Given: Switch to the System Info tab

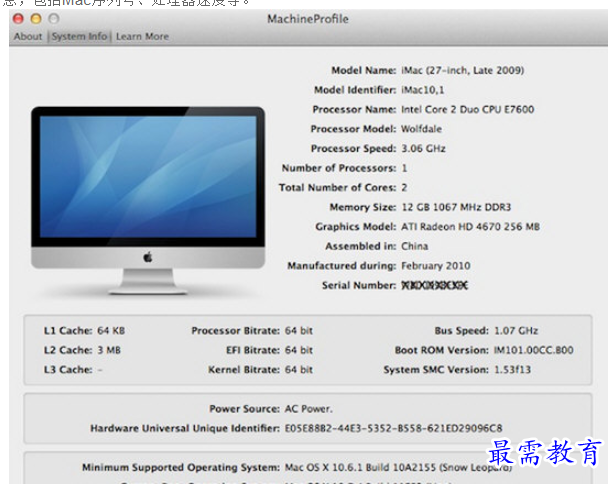Looking at the screenshot, I should 79,37.
